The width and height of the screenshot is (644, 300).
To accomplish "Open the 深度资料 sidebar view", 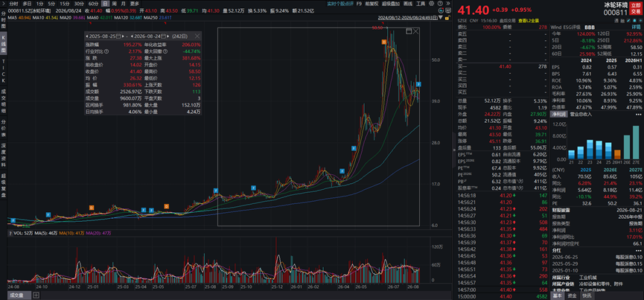I will click(x=3, y=155).
